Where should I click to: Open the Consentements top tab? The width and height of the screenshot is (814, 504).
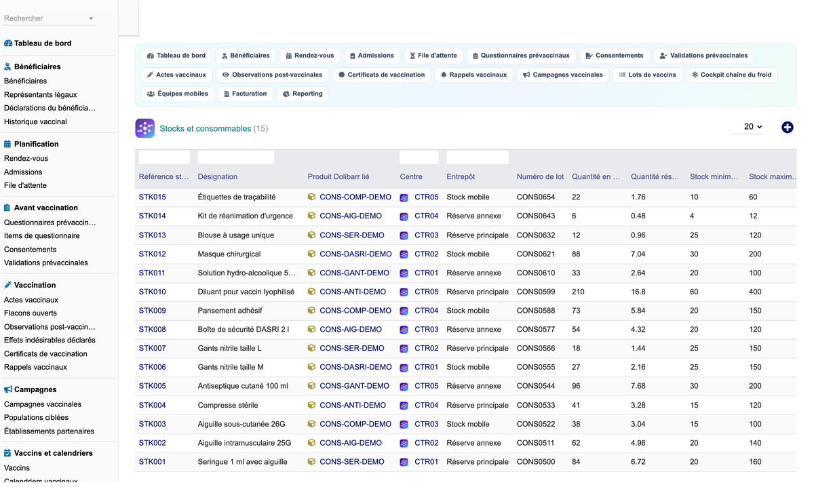point(615,56)
